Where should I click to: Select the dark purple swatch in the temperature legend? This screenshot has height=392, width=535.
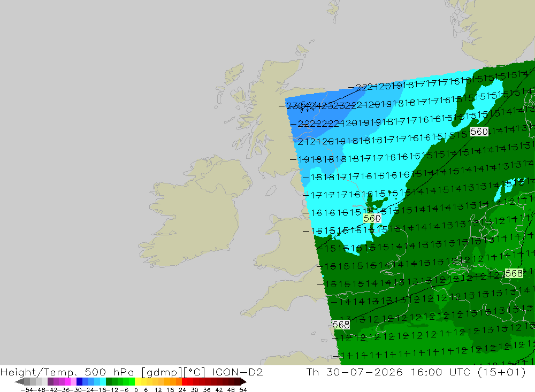[x=50, y=382]
